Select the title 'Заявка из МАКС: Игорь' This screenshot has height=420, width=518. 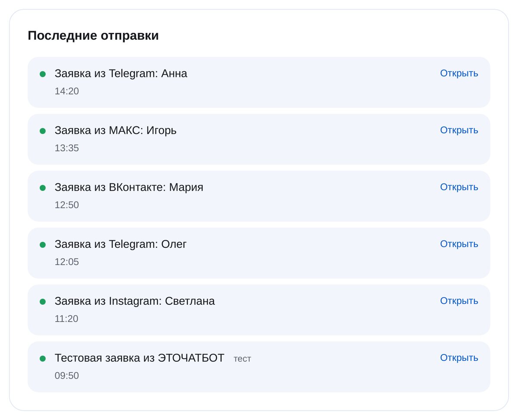pyautogui.click(x=116, y=131)
